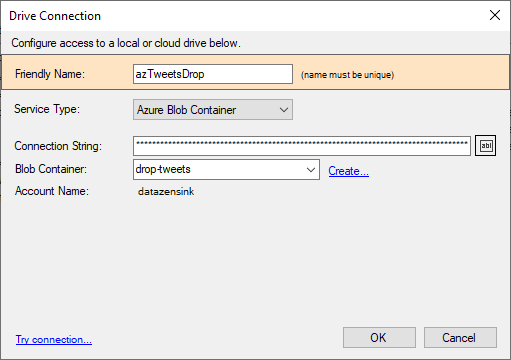Click the Drive Connection title bar text
Image resolution: width=511 pixels, height=360 pixels.
(x=55, y=16)
